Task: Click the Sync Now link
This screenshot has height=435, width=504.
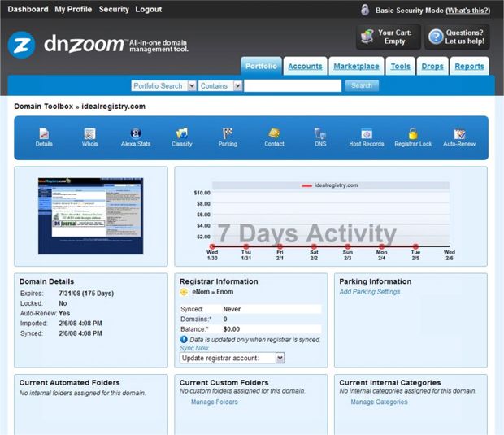Action: (194, 348)
